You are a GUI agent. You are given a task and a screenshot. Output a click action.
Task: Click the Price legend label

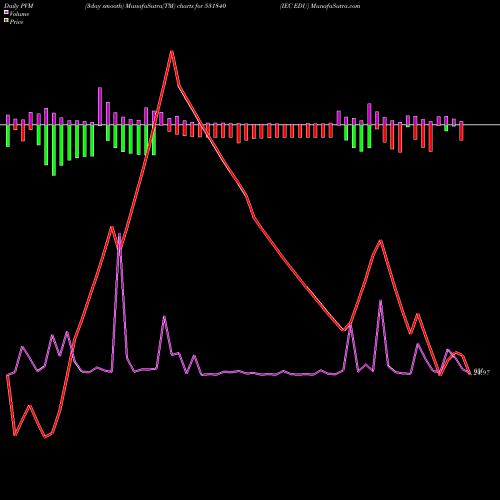click(x=16, y=22)
